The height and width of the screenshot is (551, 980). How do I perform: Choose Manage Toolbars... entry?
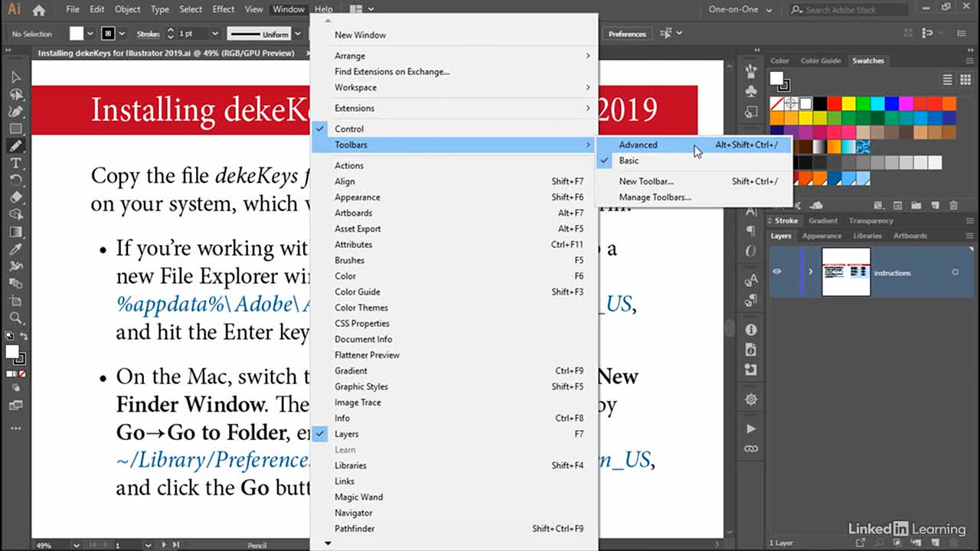pyautogui.click(x=693, y=197)
